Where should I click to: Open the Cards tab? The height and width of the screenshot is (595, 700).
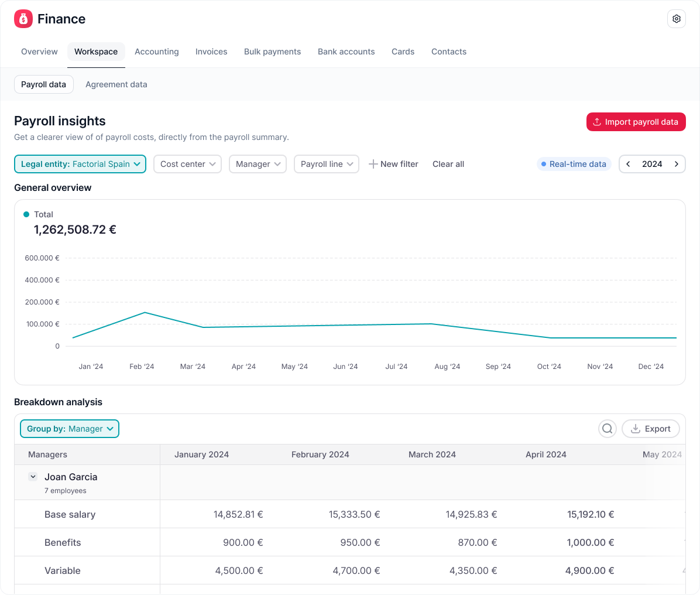403,52
